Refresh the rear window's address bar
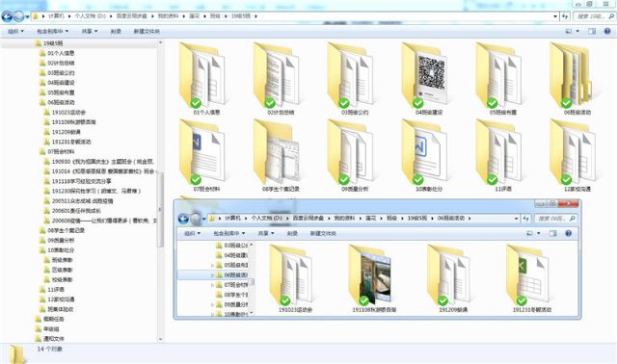 point(565,16)
